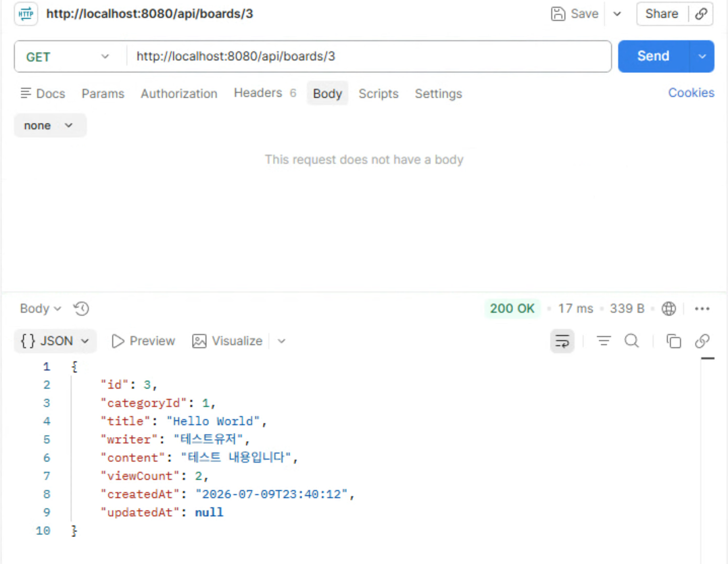Switch to the Params tab

(x=103, y=94)
